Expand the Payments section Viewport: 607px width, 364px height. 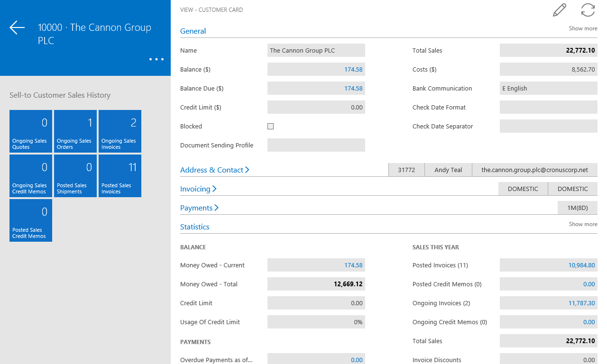tap(199, 208)
